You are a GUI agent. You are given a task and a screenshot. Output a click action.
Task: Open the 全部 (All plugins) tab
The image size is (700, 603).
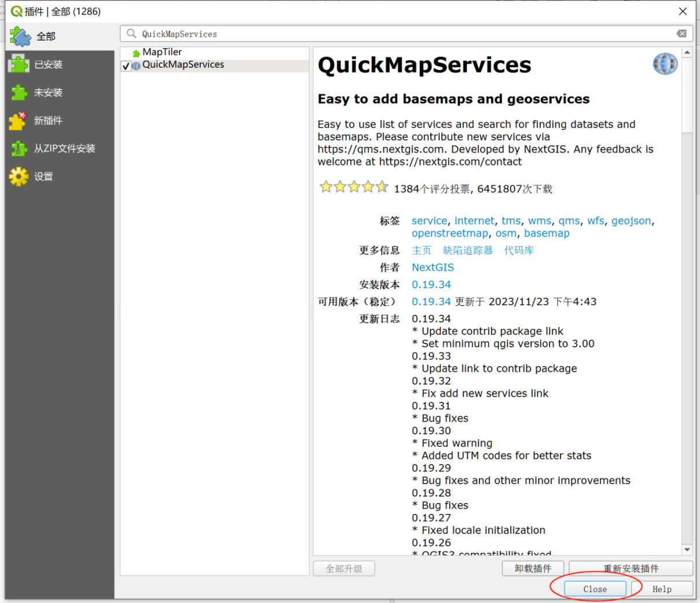(60, 36)
